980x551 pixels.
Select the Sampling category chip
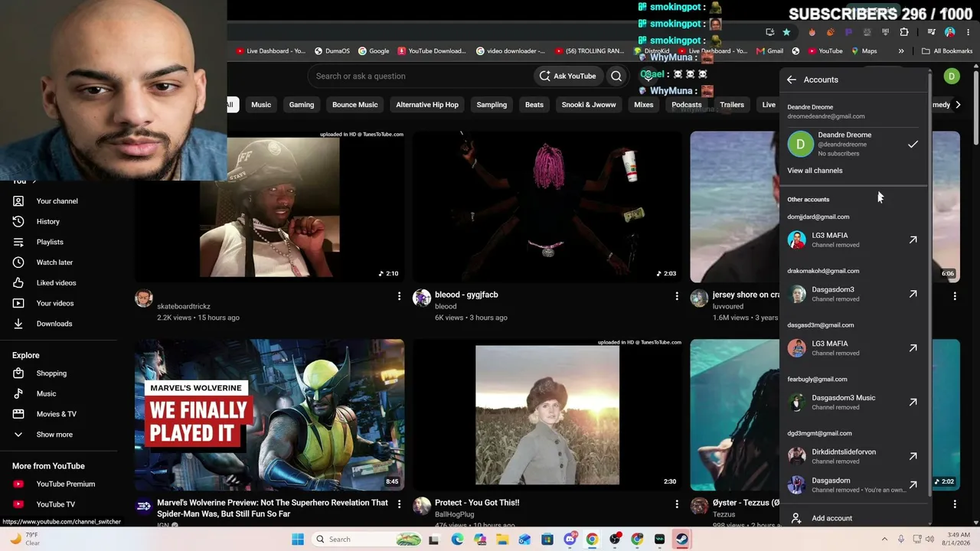point(492,105)
